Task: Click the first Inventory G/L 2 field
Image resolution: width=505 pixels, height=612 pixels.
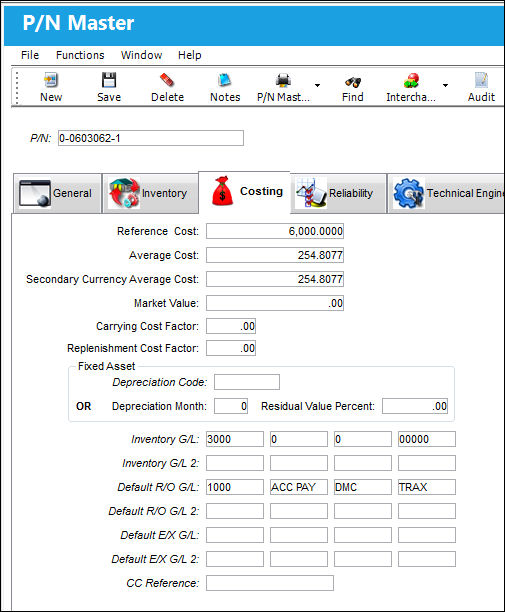Action: [x=235, y=463]
